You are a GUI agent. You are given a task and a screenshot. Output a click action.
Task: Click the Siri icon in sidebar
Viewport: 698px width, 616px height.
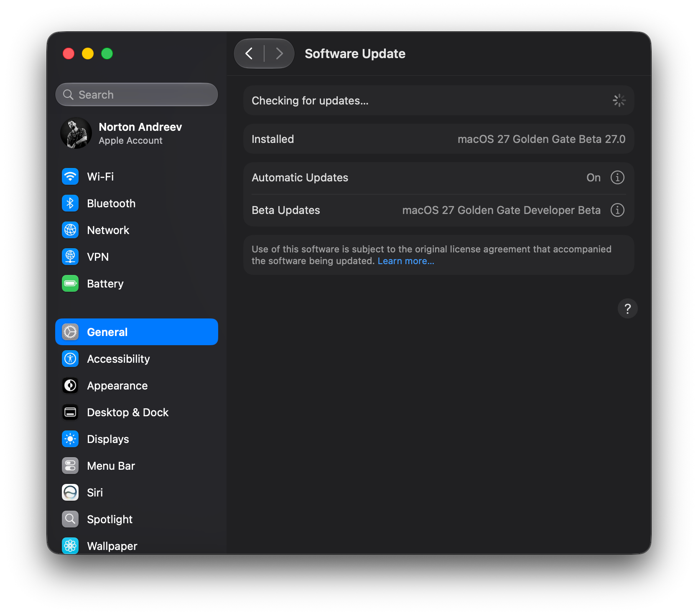click(x=70, y=492)
